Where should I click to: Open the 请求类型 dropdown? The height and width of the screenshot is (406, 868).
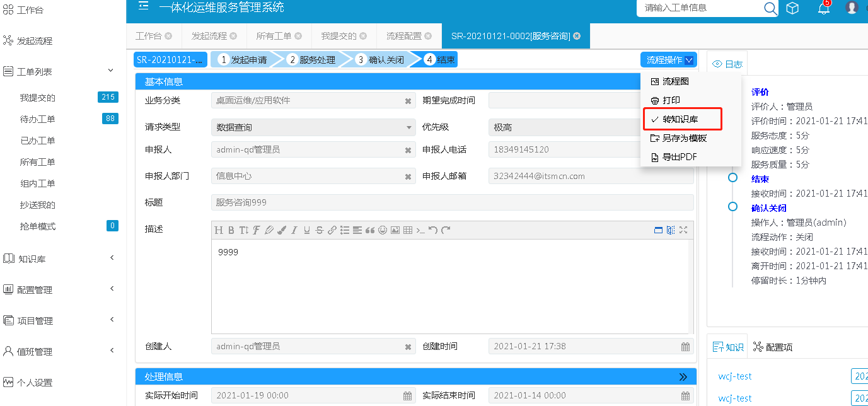point(313,127)
